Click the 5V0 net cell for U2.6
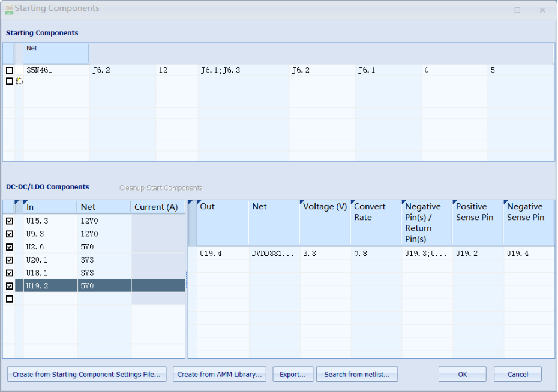 pos(104,246)
